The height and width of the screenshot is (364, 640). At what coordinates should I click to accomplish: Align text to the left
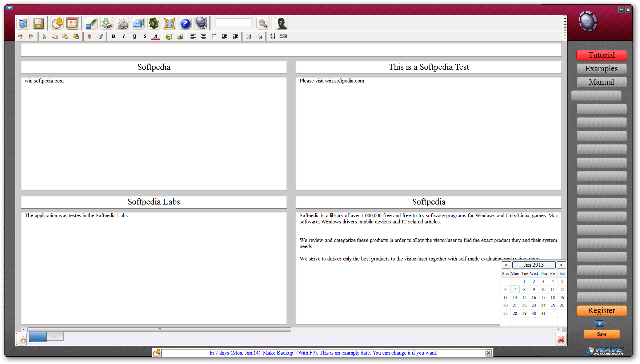point(193,36)
